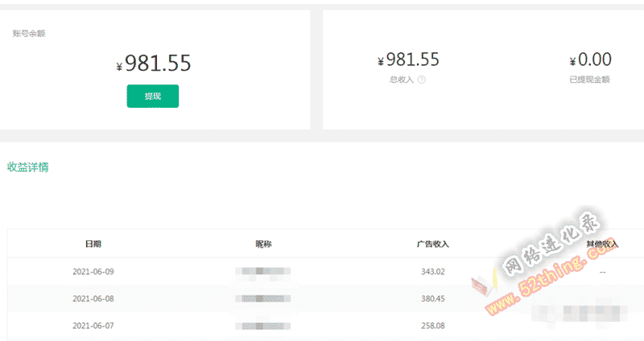
Task: Click the 广告收入 column header
Action: click(433, 244)
